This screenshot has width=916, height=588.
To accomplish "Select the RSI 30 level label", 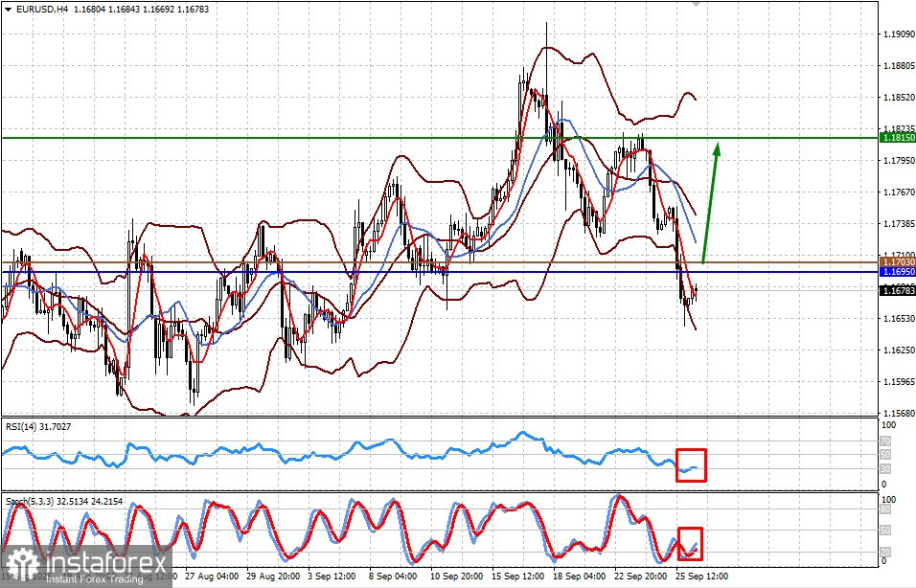I will click(885, 469).
